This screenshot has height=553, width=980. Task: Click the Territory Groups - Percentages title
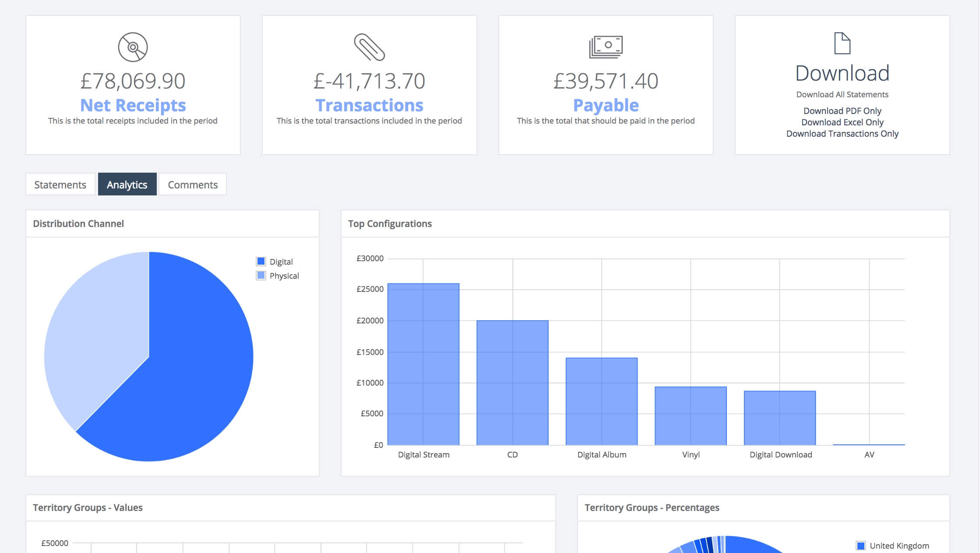(652, 507)
